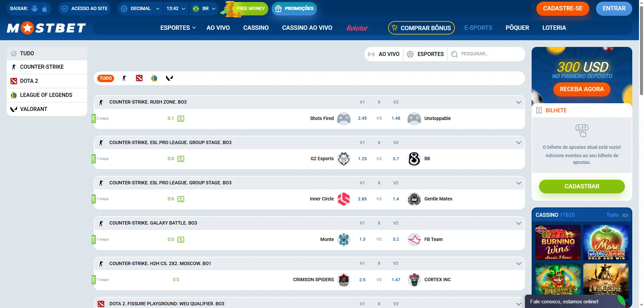Collapse the Rush Zone BO3 section
The height and width of the screenshot is (308, 644).
(519, 102)
